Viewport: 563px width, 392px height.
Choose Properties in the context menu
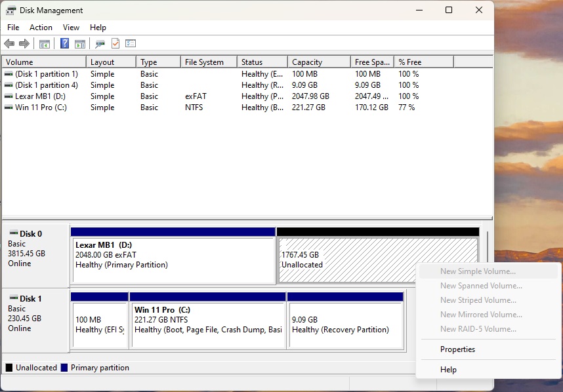[488, 349]
